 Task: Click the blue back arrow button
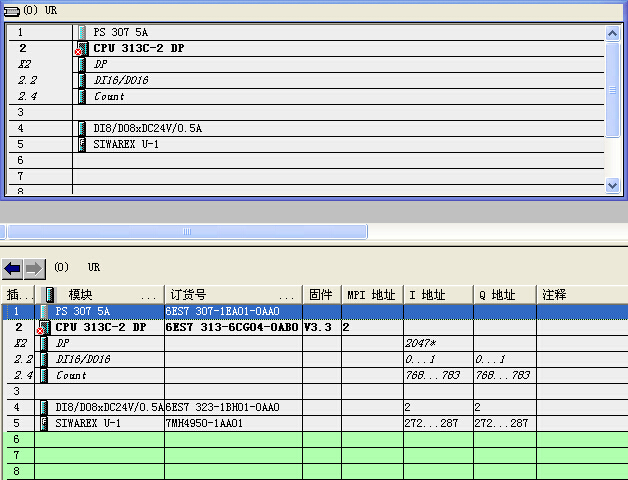(12, 269)
